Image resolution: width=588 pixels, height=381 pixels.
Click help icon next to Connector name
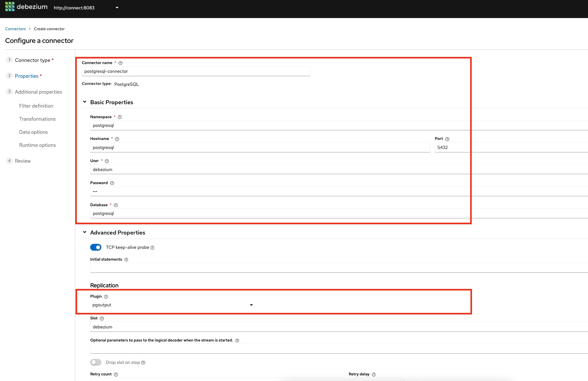tap(121, 63)
